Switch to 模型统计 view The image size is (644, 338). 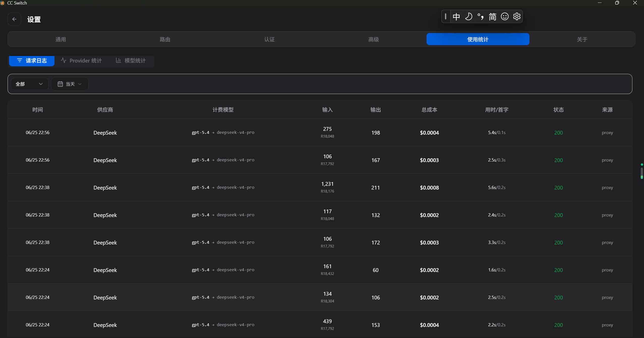pos(131,61)
